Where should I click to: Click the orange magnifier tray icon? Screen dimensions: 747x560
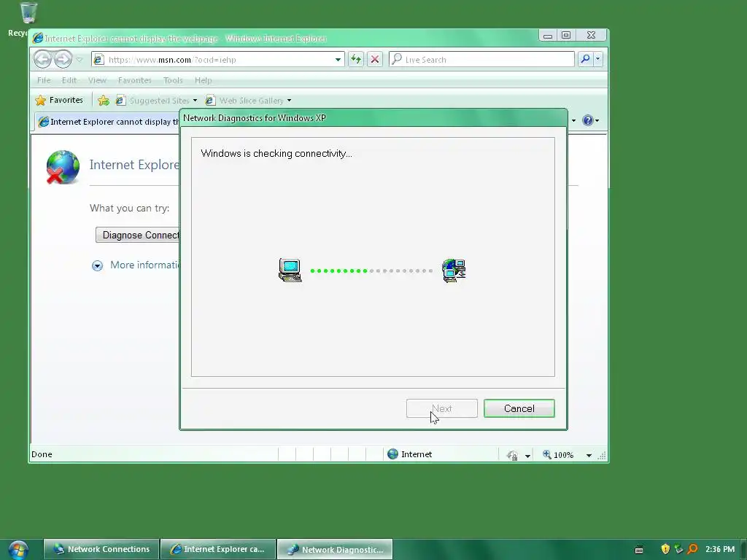(692, 549)
